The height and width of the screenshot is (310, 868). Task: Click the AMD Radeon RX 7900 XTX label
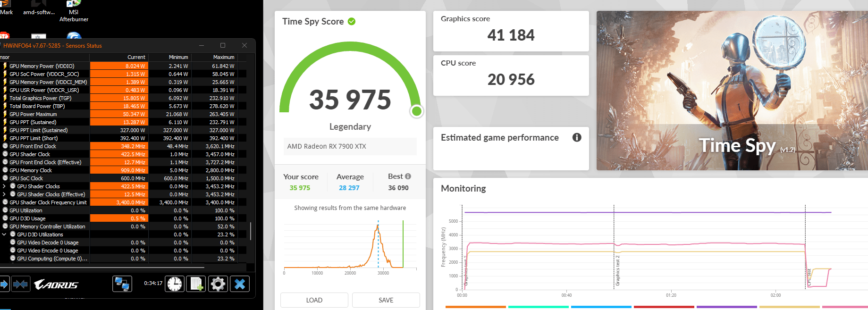point(327,146)
